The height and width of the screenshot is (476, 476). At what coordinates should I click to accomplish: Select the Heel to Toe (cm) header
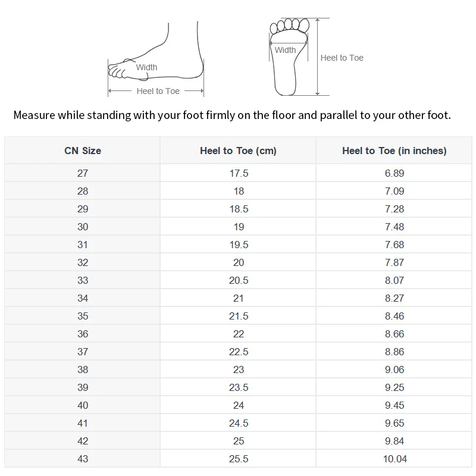coord(238,151)
